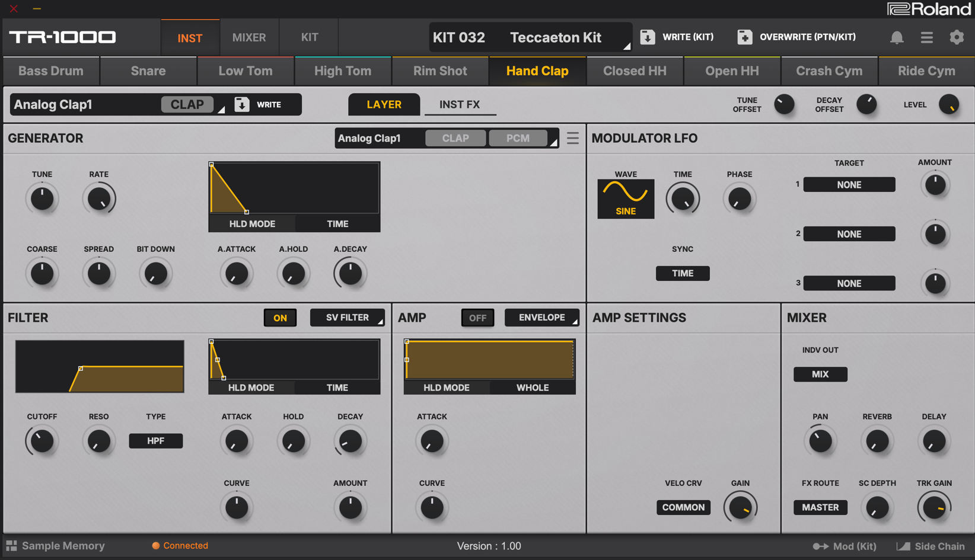
Task: Click the LFO target 1 NONE button
Action: pyautogui.click(x=849, y=185)
